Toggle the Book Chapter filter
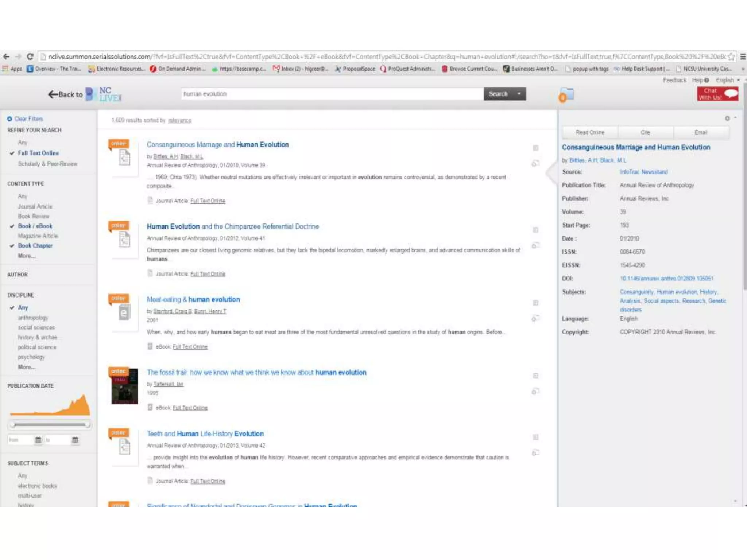The image size is (747, 560). coord(35,246)
